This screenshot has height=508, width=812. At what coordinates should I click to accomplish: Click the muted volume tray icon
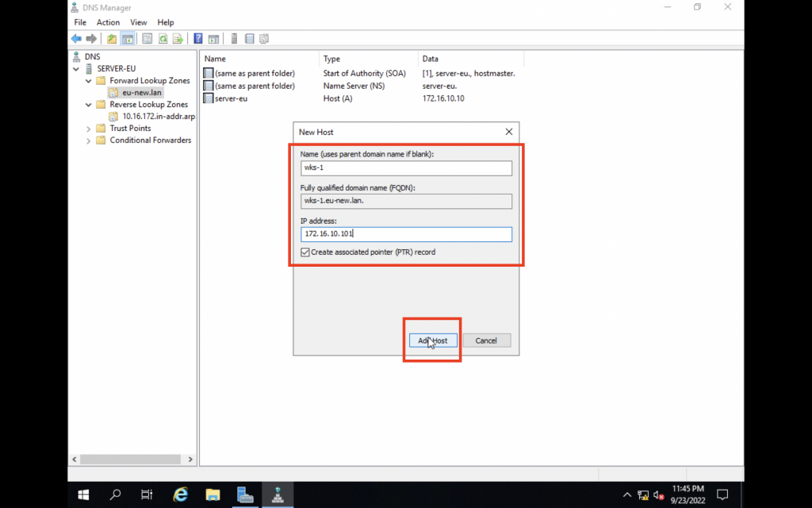[x=659, y=495]
